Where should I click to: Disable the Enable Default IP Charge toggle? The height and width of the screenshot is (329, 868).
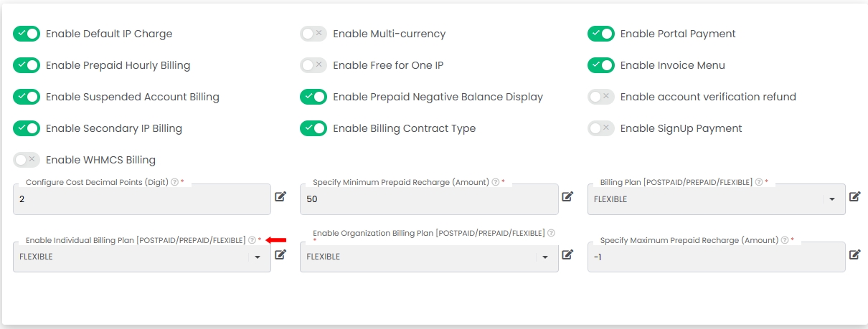point(27,34)
